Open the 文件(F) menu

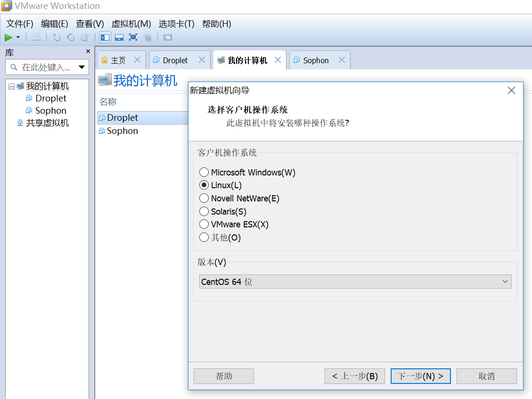[20, 24]
